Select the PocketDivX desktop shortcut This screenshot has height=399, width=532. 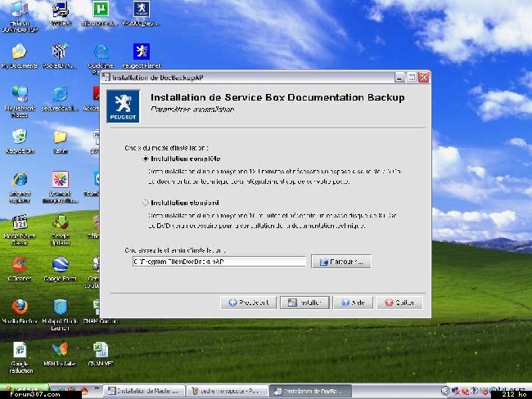[60, 56]
